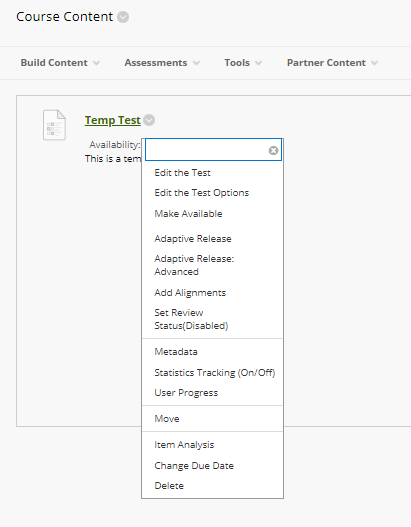Choose Make Available from the menu
This screenshot has width=411, height=527.
click(188, 213)
